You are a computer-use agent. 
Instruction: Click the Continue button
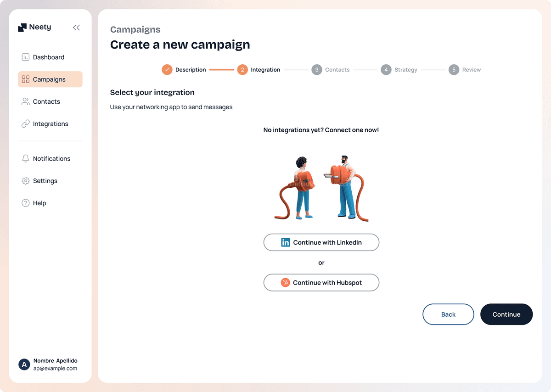(506, 314)
